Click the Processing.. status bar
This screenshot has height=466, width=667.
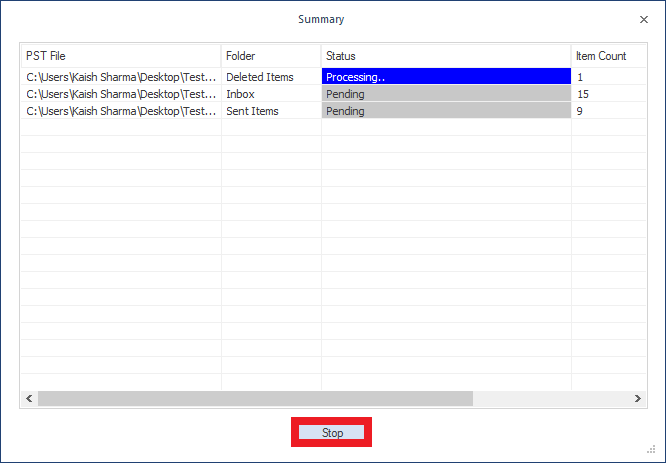click(446, 77)
